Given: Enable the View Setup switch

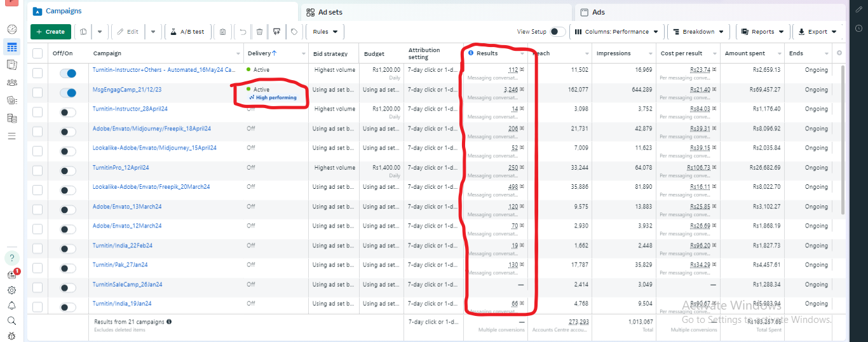Looking at the screenshot, I should pos(557,32).
